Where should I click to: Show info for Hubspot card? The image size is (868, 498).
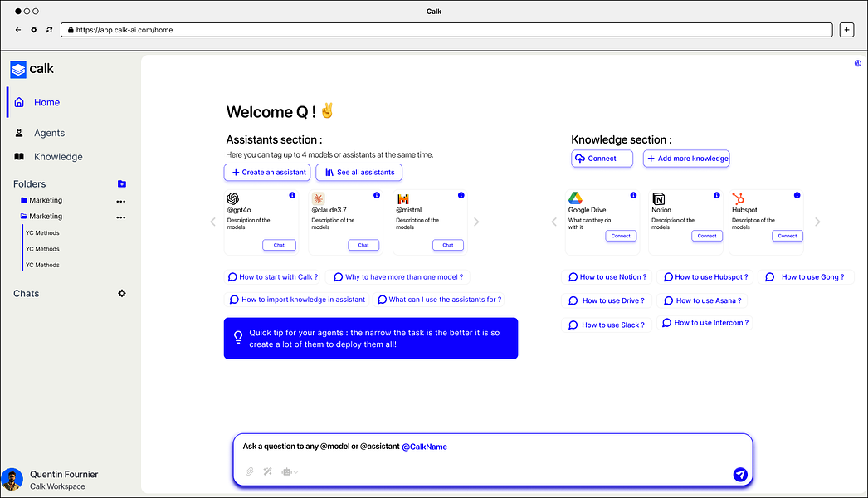[x=797, y=195]
